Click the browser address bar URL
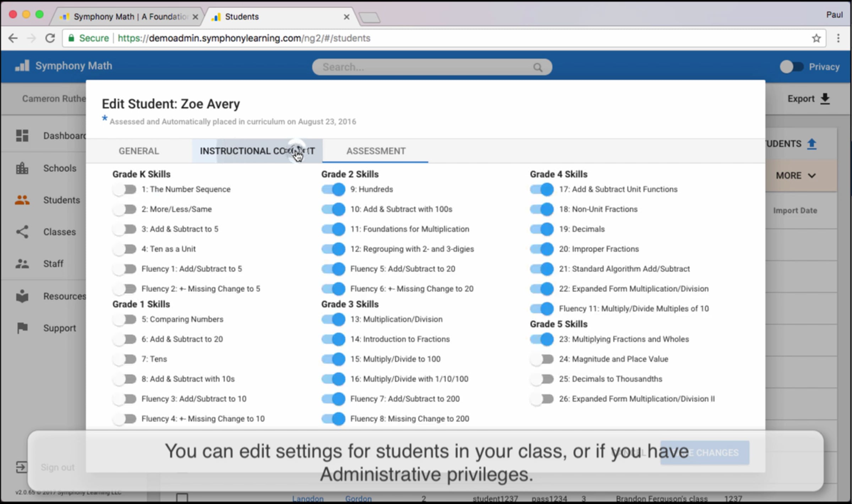This screenshot has width=852, height=504. 244,38
